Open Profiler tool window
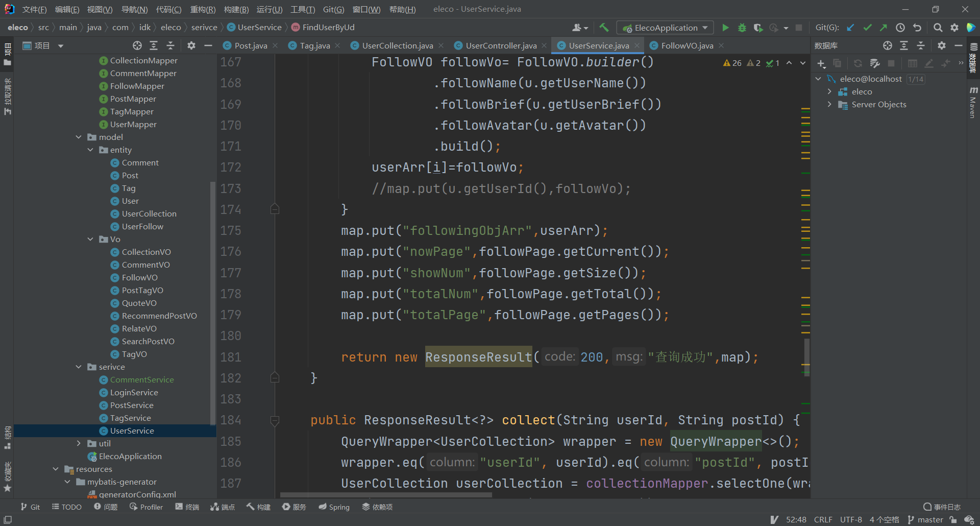 point(146,507)
